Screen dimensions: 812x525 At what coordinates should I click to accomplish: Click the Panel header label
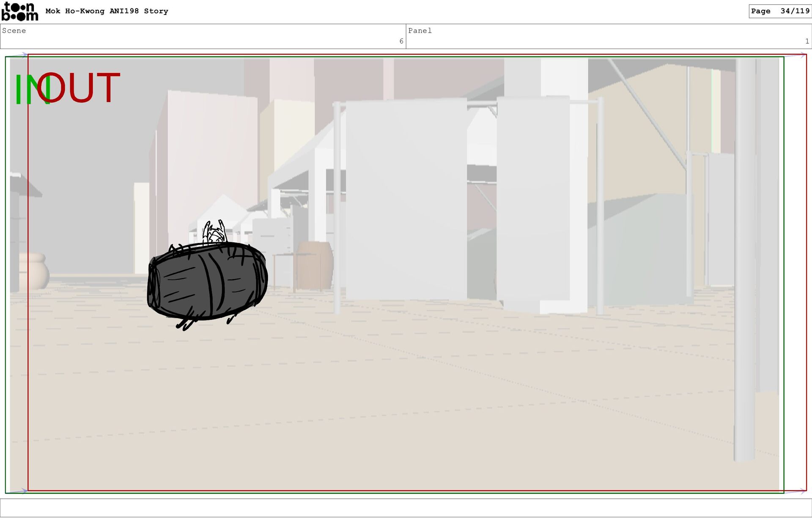click(420, 31)
